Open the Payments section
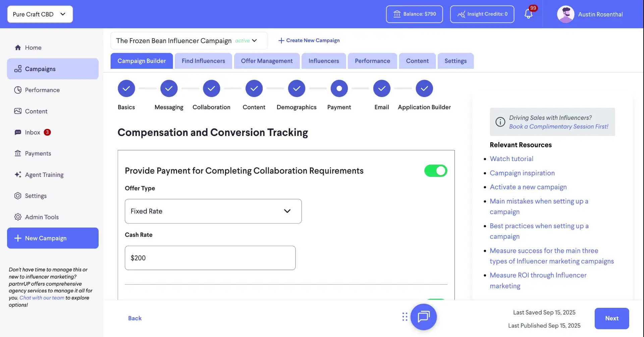This screenshot has width=644, height=337. tap(18, 153)
